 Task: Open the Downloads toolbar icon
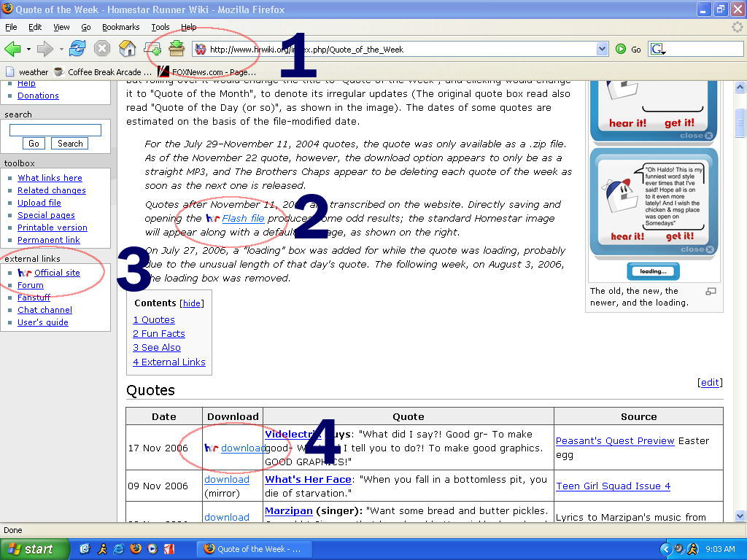pyautogui.click(x=177, y=49)
